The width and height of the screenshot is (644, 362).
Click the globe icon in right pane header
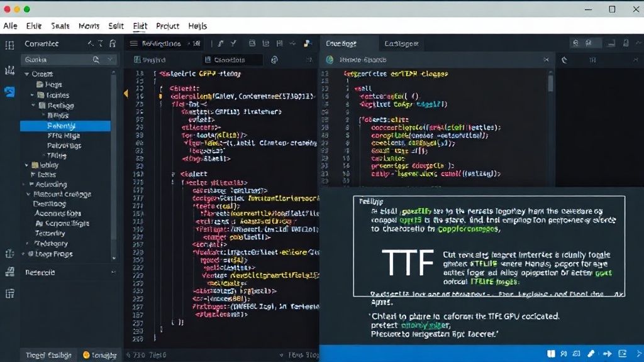click(x=330, y=60)
